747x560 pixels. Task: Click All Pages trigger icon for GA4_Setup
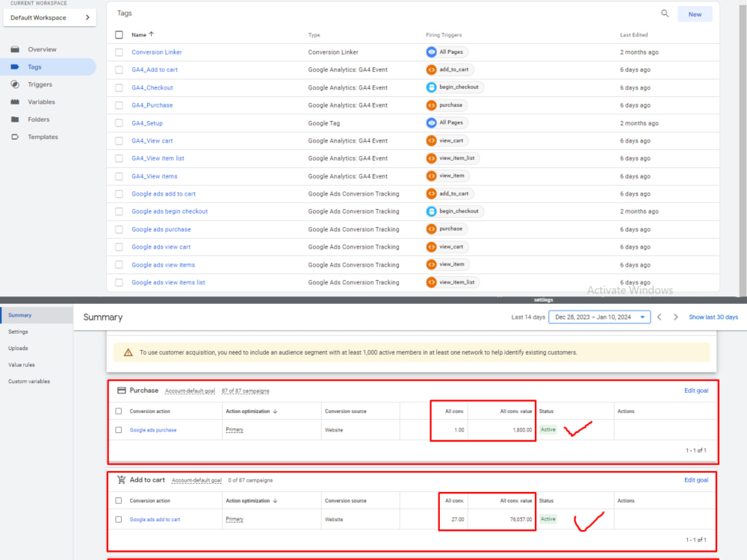(x=431, y=123)
